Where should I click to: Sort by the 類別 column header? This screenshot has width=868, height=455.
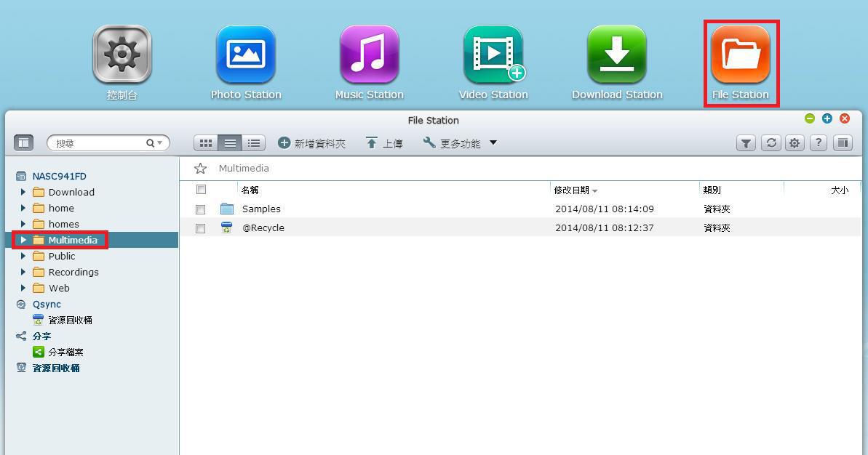pos(712,190)
